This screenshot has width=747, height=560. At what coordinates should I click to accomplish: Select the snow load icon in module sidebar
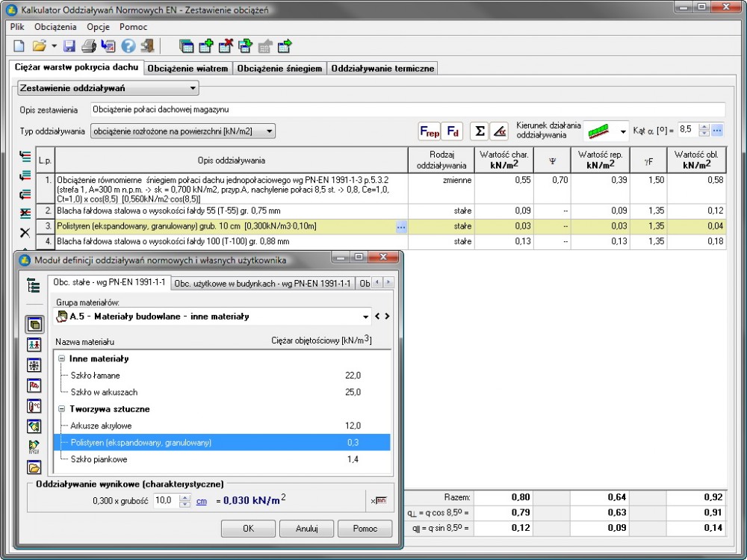(34, 365)
